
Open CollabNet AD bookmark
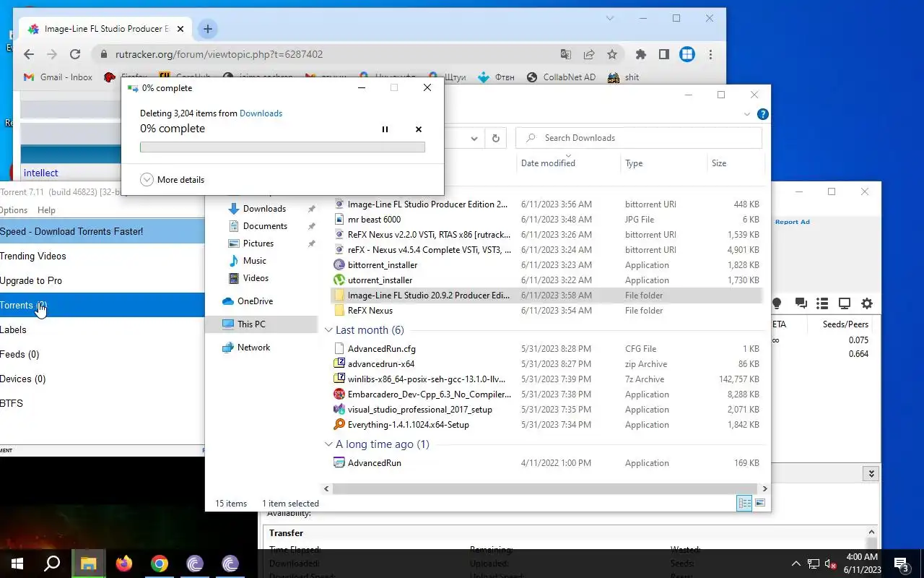[561, 77]
